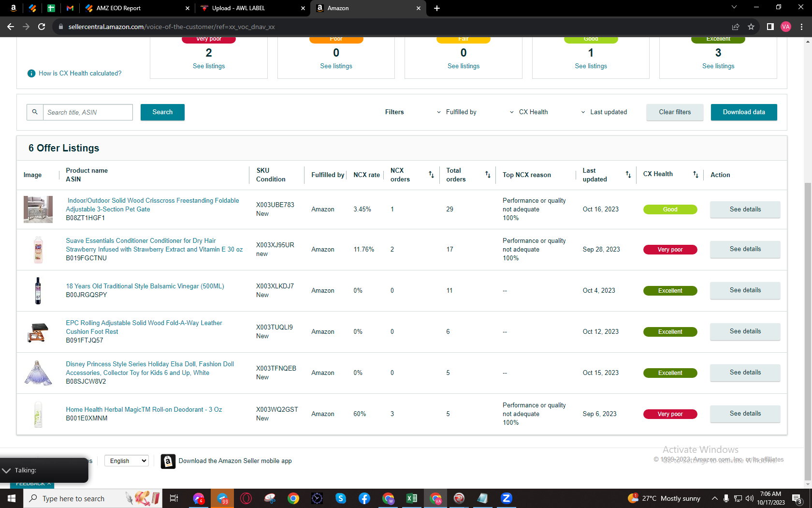Open How is CX Health calculated link
This screenshot has width=812, height=508.
pos(80,74)
